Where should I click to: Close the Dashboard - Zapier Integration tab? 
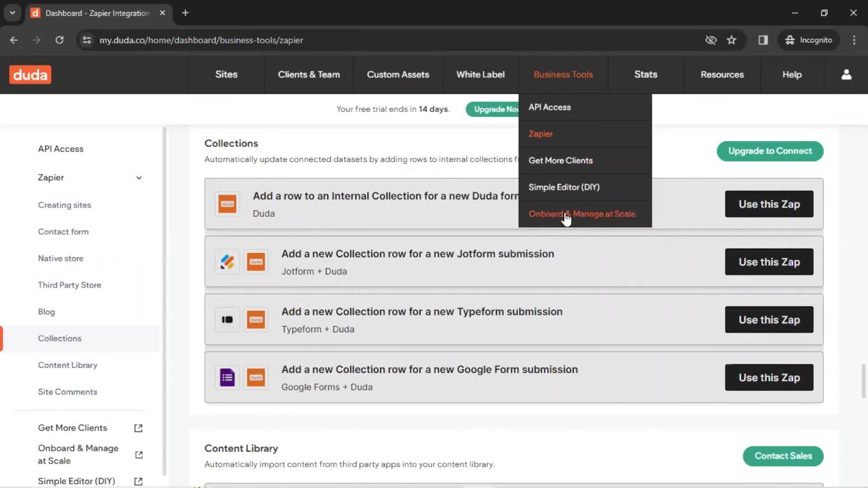click(162, 13)
